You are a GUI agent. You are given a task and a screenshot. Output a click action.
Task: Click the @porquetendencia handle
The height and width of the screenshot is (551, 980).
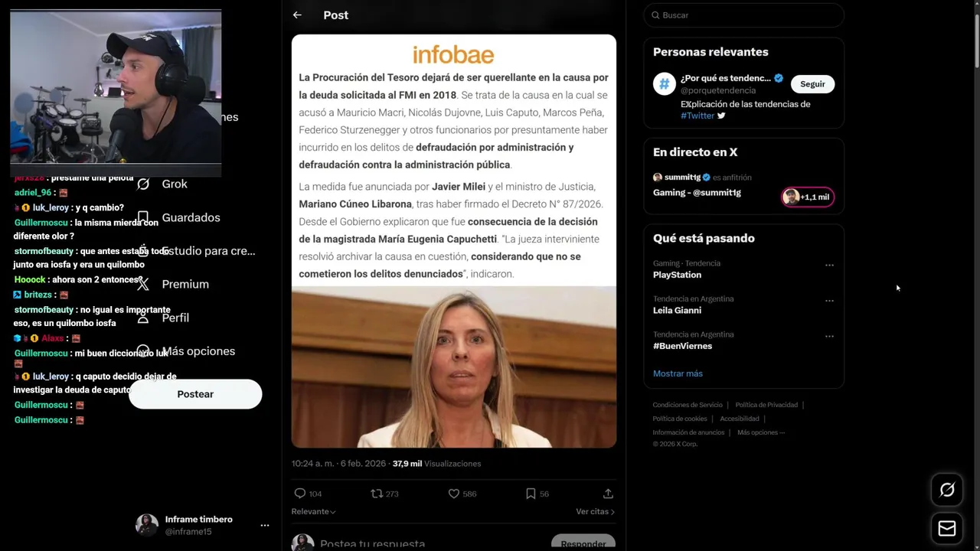pos(718,90)
